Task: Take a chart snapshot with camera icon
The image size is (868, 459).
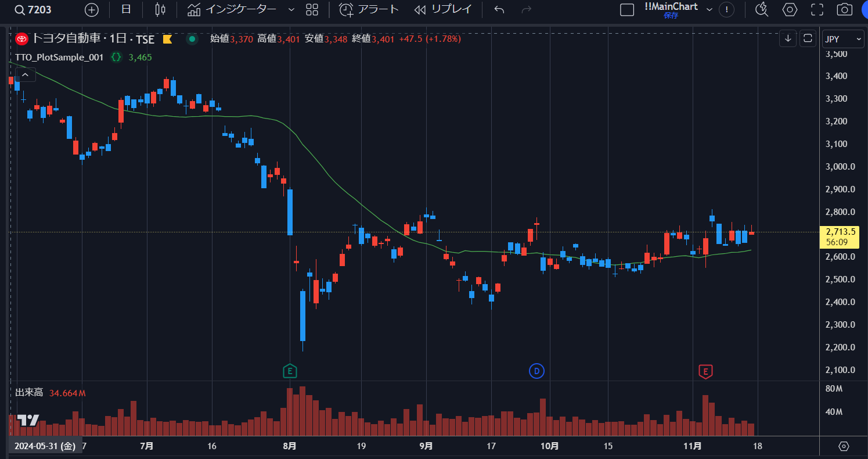Action: click(845, 10)
